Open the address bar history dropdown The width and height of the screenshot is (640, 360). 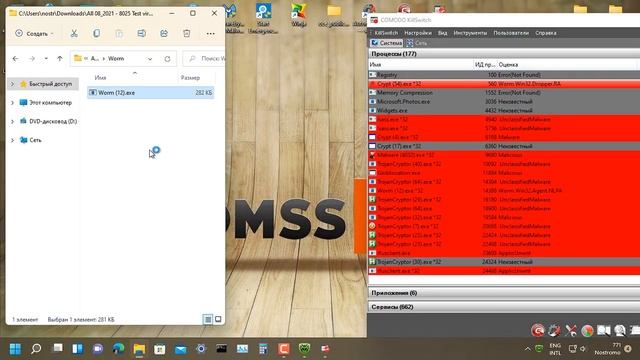(x=150, y=59)
